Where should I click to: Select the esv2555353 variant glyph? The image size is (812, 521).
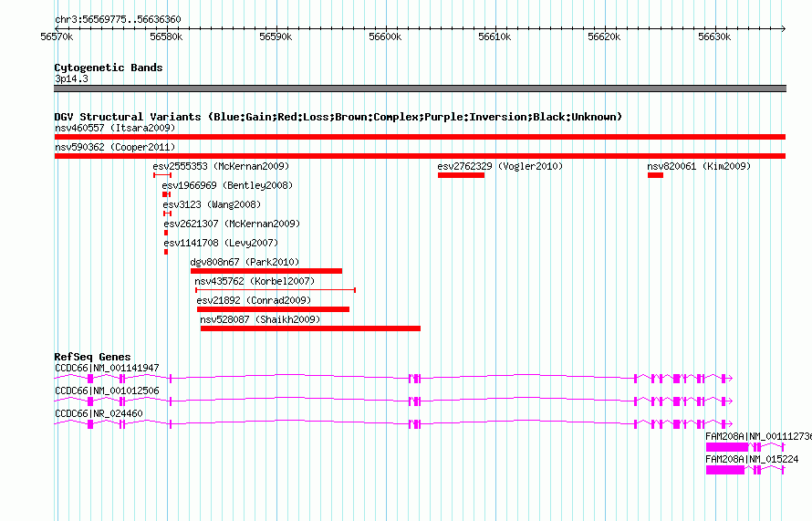pyautogui.click(x=162, y=175)
